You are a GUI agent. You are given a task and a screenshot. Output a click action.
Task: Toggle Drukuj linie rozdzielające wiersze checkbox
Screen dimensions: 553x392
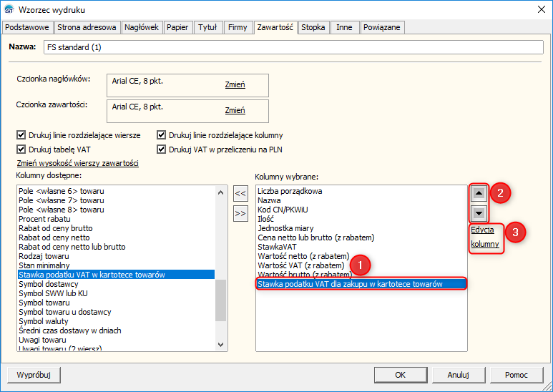(21, 135)
